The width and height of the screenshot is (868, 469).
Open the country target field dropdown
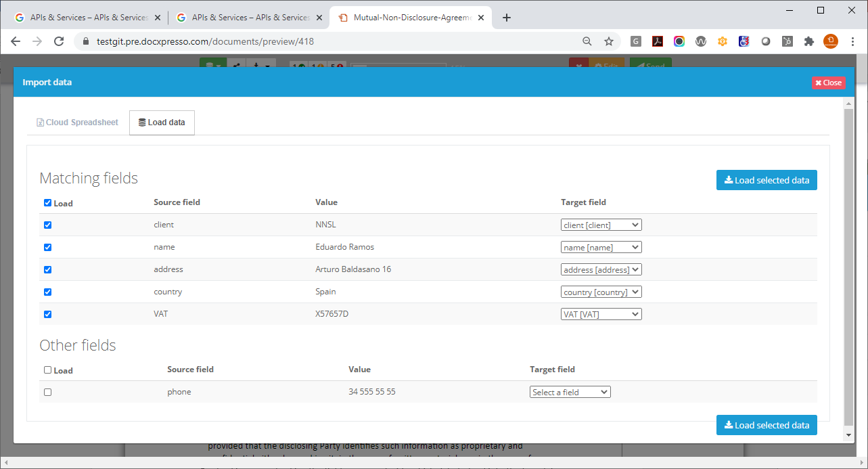[601, 292]
